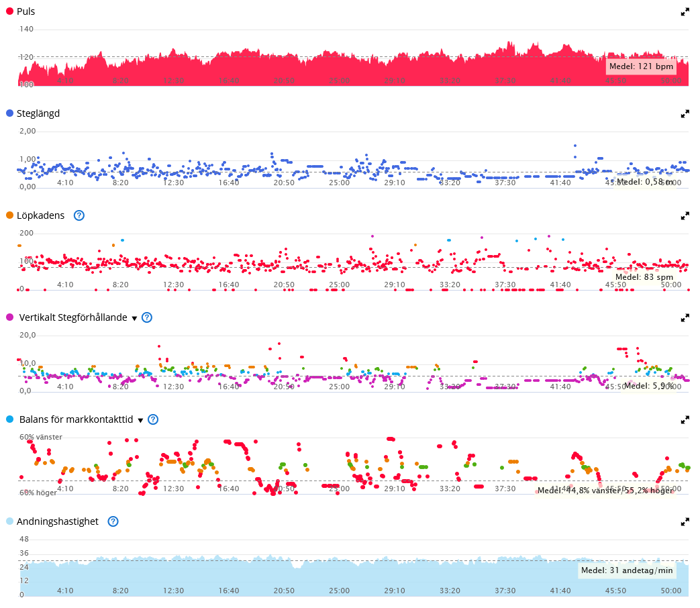Click the 37:30 time tick in Balans chart
Screen dimensions: 700x608
(505, 489)
